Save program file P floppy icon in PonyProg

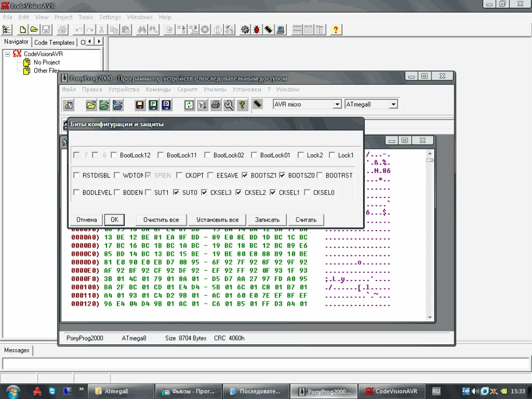click(153, 105)
